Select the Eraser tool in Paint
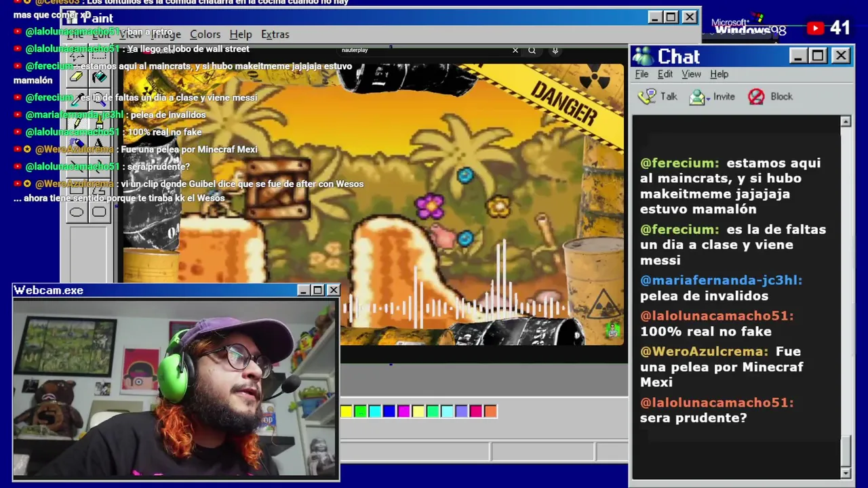868x488 pixels. [x=76, y=77]
